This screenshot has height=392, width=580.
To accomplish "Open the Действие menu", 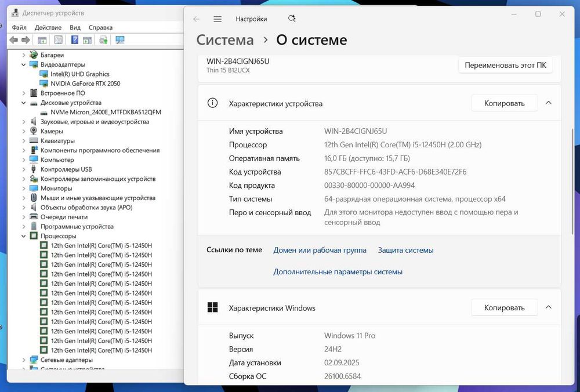I will 48,27.
